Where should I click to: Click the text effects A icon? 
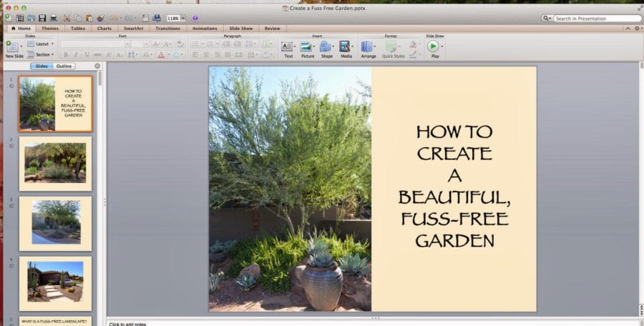click(x=176, y=54)
